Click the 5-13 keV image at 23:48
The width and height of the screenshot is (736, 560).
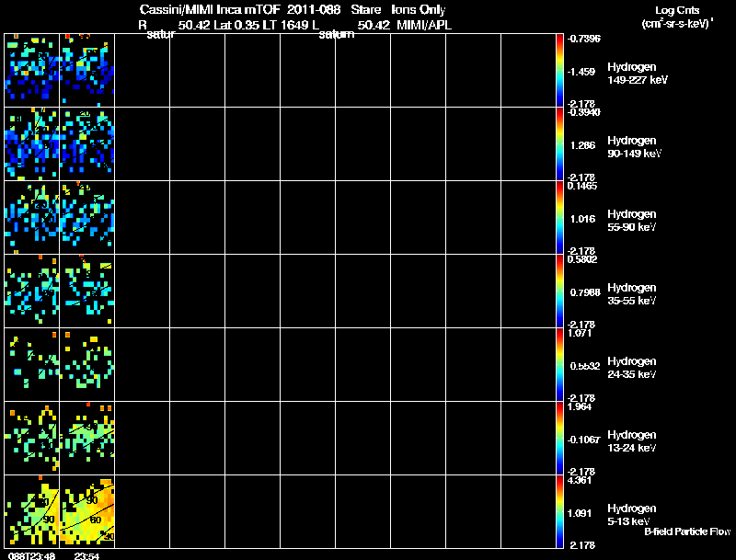tap(32, 511)
